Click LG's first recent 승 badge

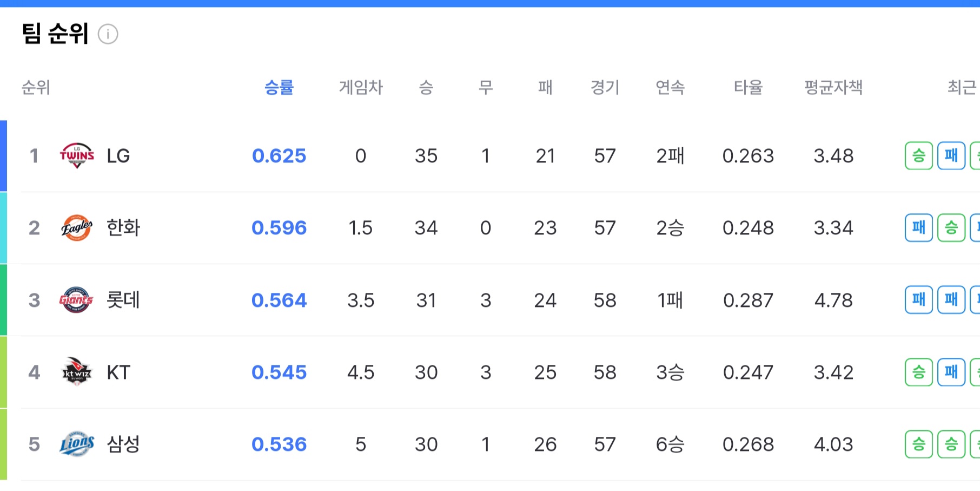[919, 156]
